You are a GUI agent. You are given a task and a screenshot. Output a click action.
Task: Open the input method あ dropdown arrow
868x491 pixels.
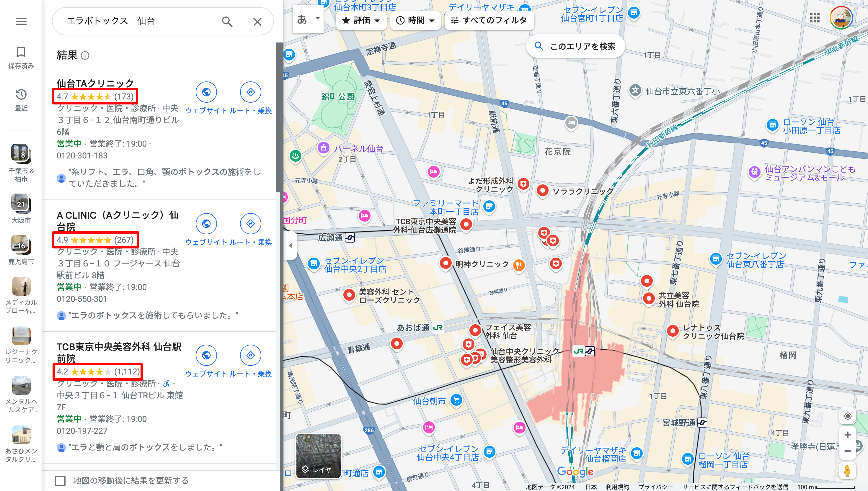pyautogui.click(x=317, y=19)
